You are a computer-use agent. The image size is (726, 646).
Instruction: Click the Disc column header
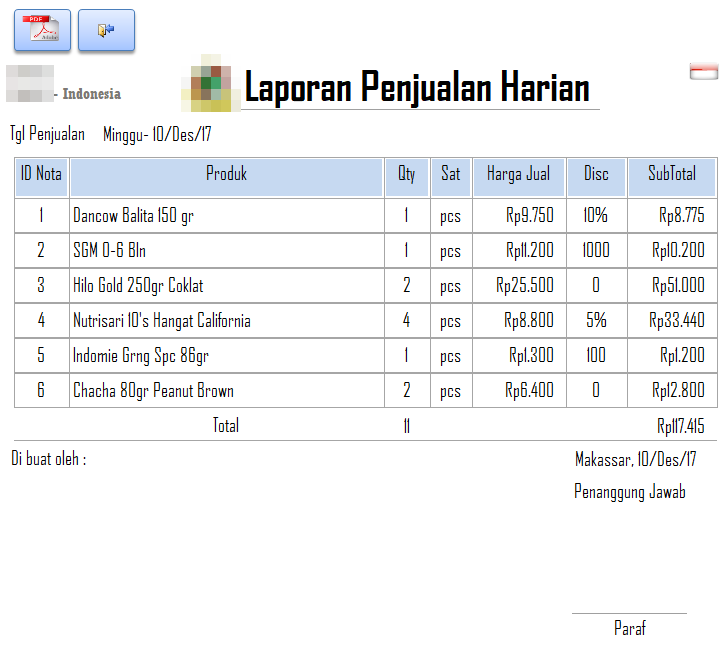tap(596, 174)
